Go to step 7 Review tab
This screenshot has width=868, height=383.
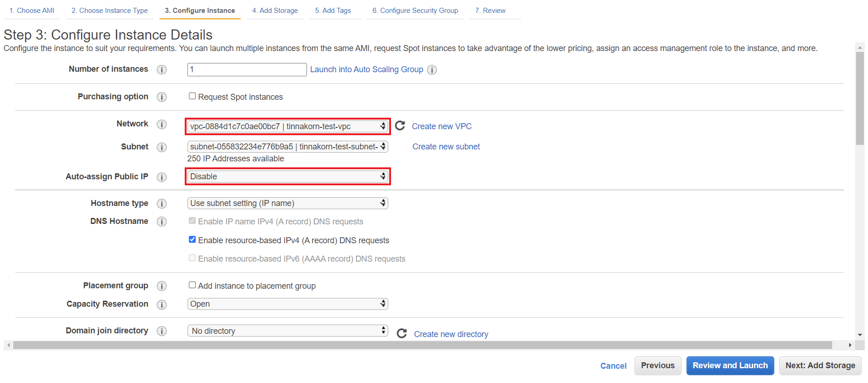(x=490, y=11)
